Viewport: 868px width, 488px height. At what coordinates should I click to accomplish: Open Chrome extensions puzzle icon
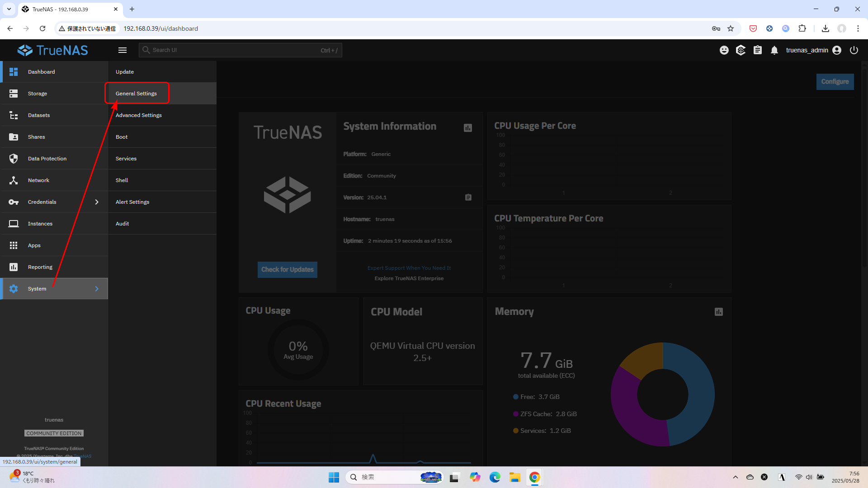pyautogui.click(x=802, y=28)
